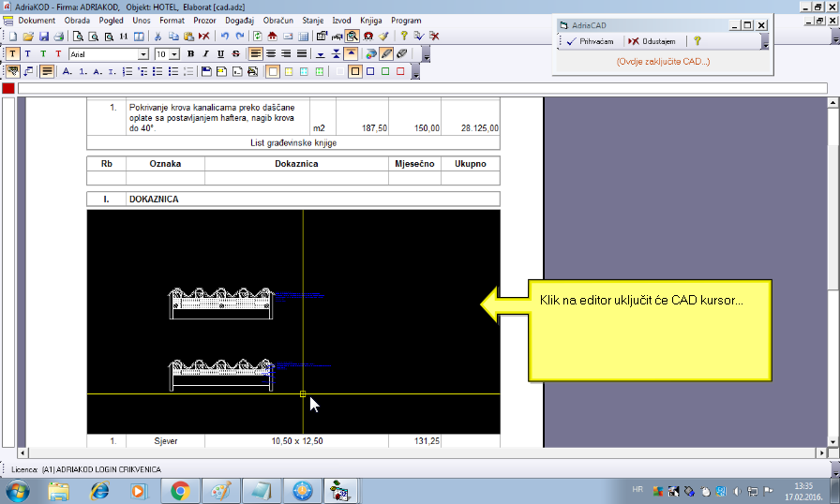Open the Pogled menu

pos(111,21)
